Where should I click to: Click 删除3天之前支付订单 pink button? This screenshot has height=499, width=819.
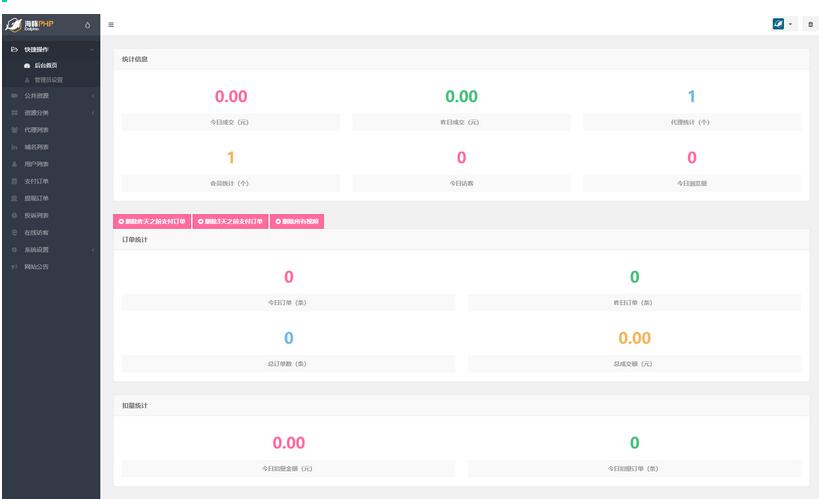(230, 221)
